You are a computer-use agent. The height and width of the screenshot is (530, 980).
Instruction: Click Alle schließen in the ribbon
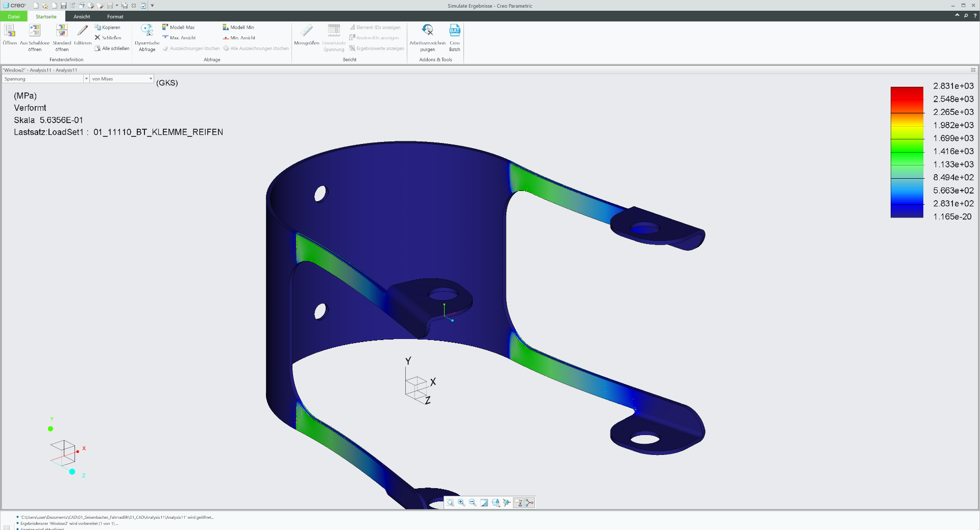tap(112, 49)
